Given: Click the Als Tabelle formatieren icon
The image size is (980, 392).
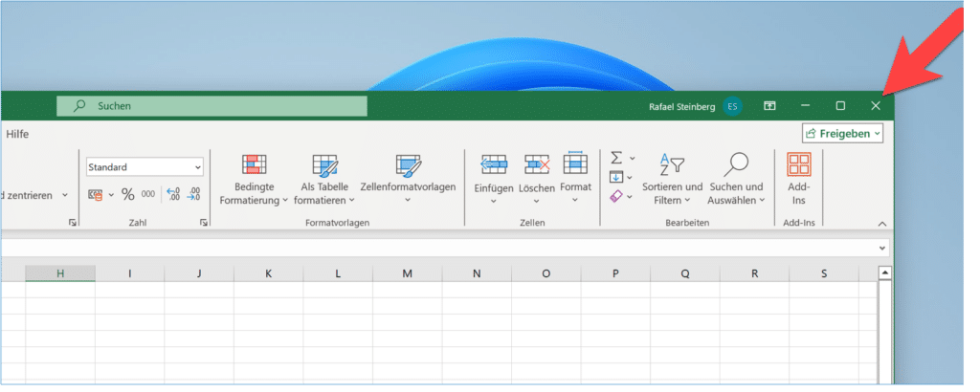Looking at the screenshot, I should tap(325, 165).
